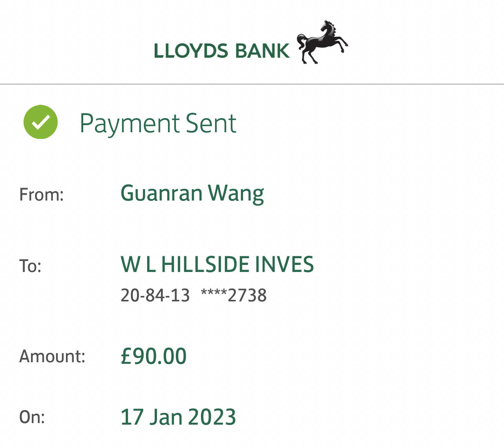
Task: Click the On: date label
Action: coord(32,417)
